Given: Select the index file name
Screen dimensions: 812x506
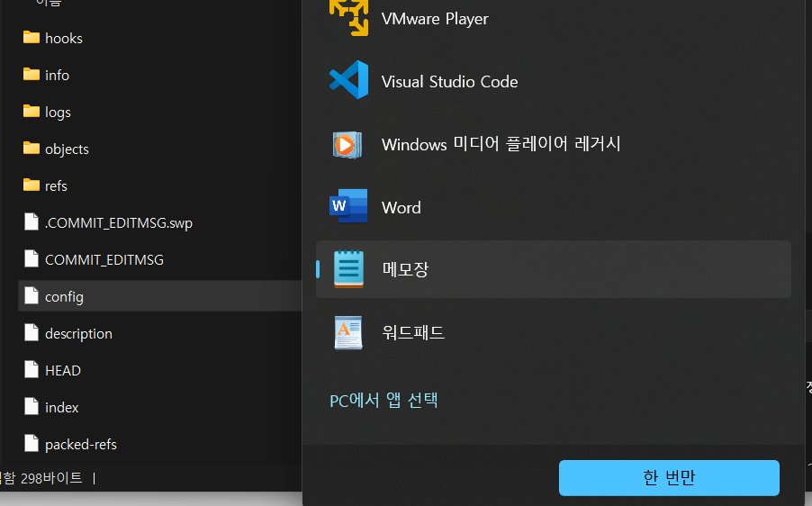Looking at the screenshot, I should [61, 408].
